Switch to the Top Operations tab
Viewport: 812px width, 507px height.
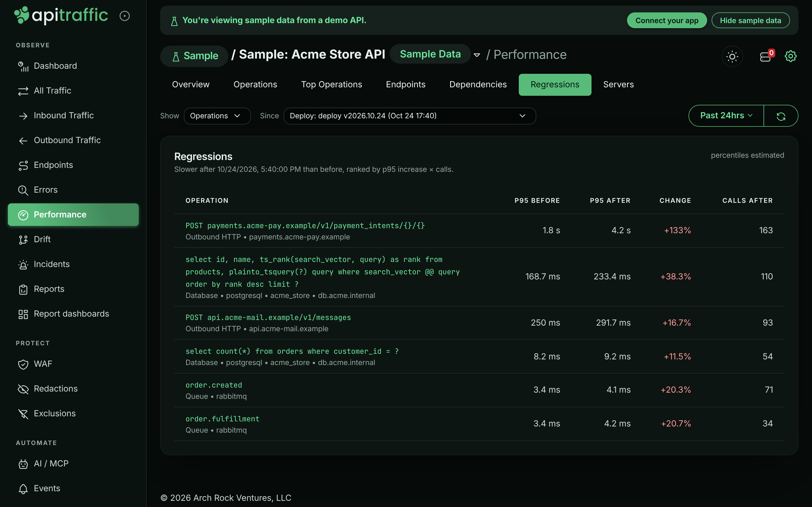pyautogui.click(x=332, y=85)
